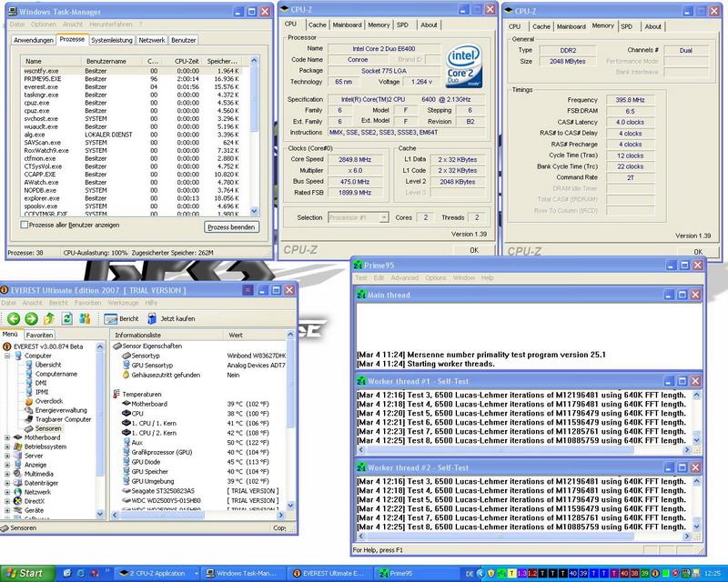Select PRIME95.EXE process row
This screenshot has width=728, height=582.
pos(134,79)
